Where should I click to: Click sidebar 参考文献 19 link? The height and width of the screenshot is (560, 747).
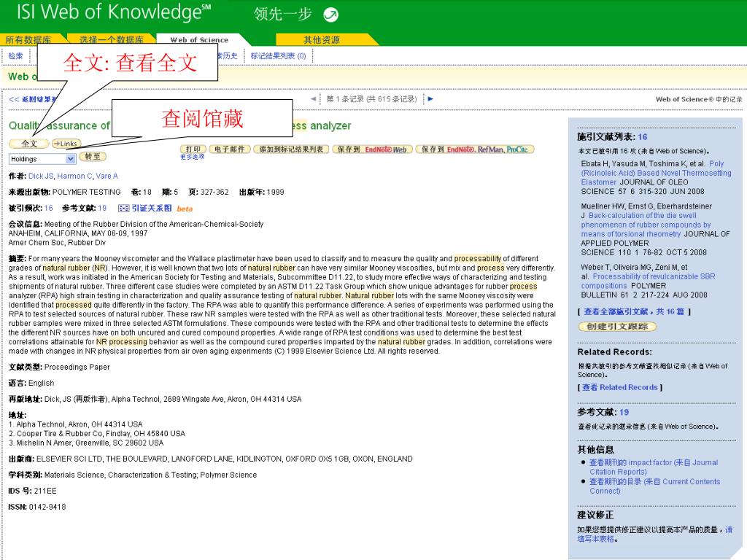[x=624, y=413]
